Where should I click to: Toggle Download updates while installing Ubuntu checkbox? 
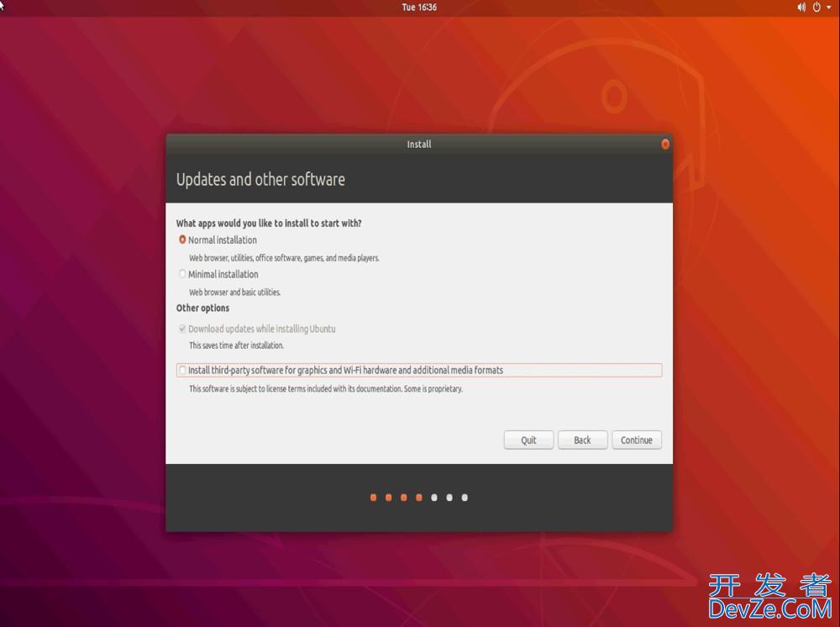(x=182, y=329)
